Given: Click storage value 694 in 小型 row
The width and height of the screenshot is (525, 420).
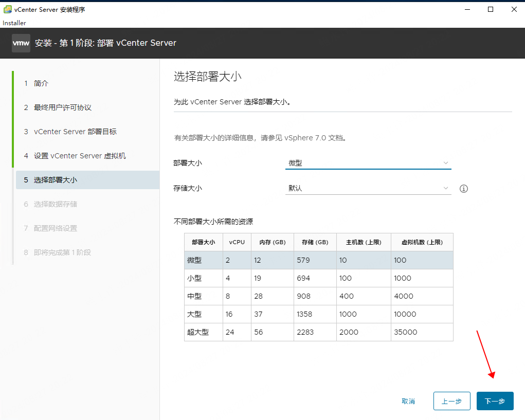Looking at the screenshot, I should pyautogui.click(x=303, y=278).
